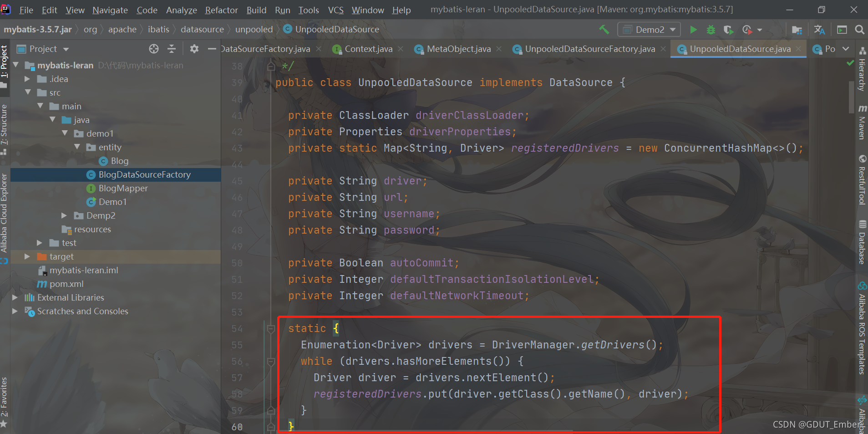Open the Maven tool window

(x=862, y=122)
